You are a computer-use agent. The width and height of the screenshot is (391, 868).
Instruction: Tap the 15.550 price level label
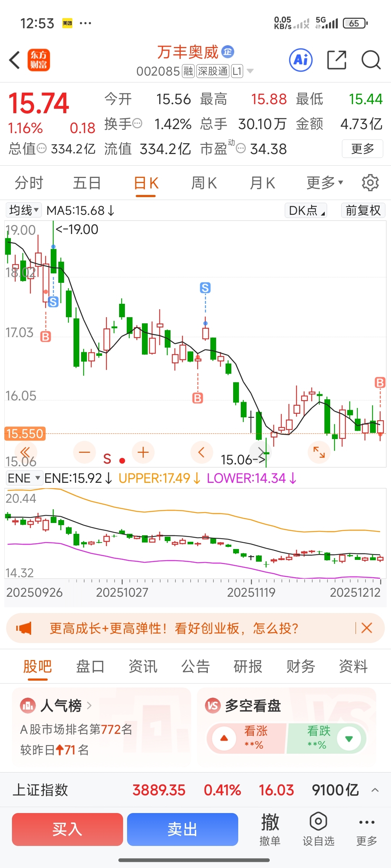25,433
